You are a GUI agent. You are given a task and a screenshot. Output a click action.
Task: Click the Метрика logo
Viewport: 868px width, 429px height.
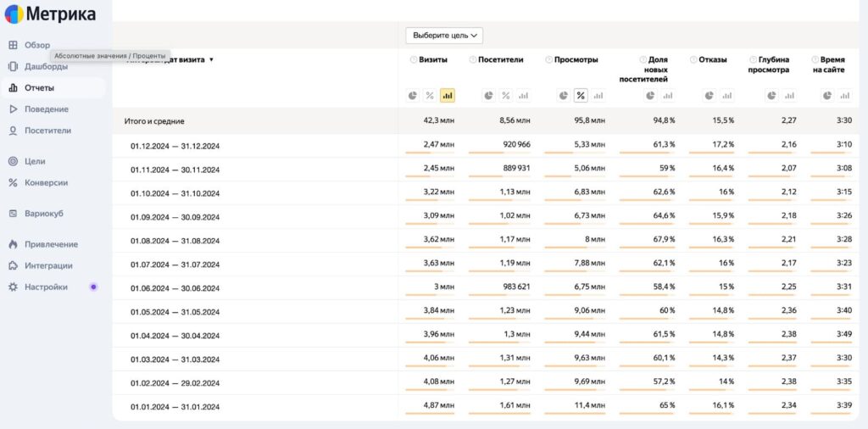coord(50,14)
